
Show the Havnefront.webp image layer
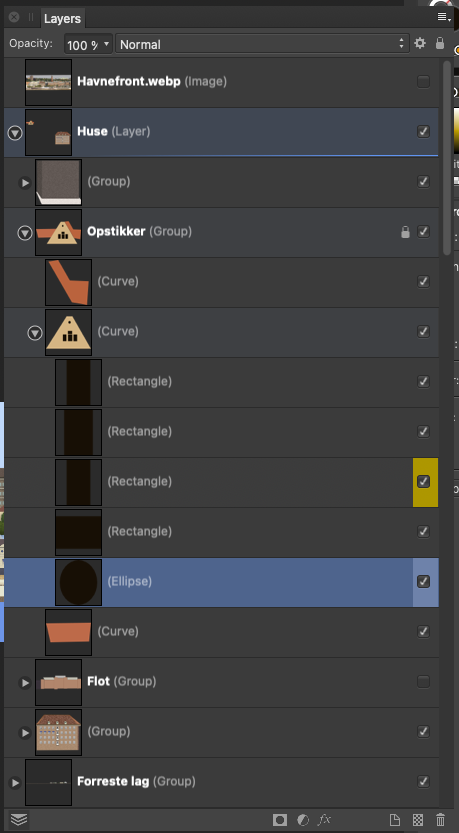pyautogui.click(x=423, y=82)
